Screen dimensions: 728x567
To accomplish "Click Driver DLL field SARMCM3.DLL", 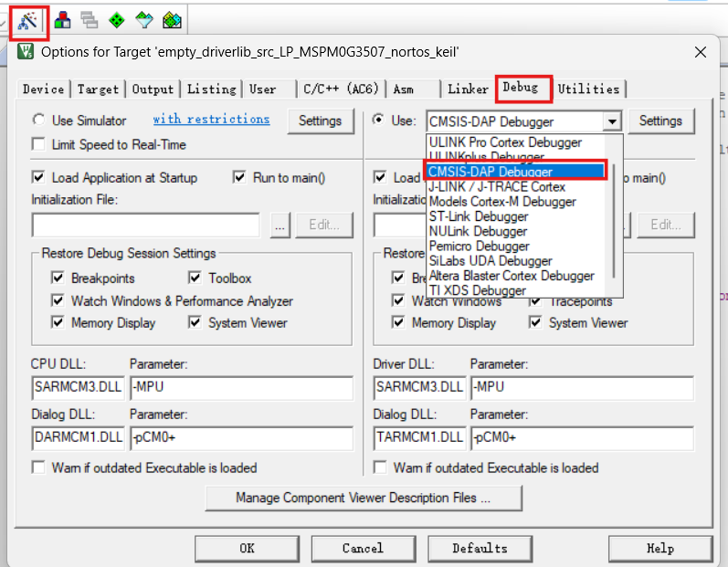I will [419, 387].
